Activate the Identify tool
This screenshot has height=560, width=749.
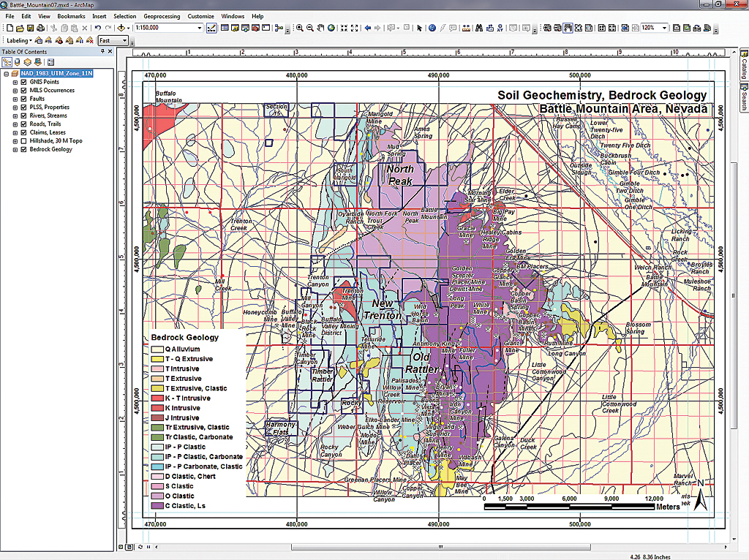(432, 29)
